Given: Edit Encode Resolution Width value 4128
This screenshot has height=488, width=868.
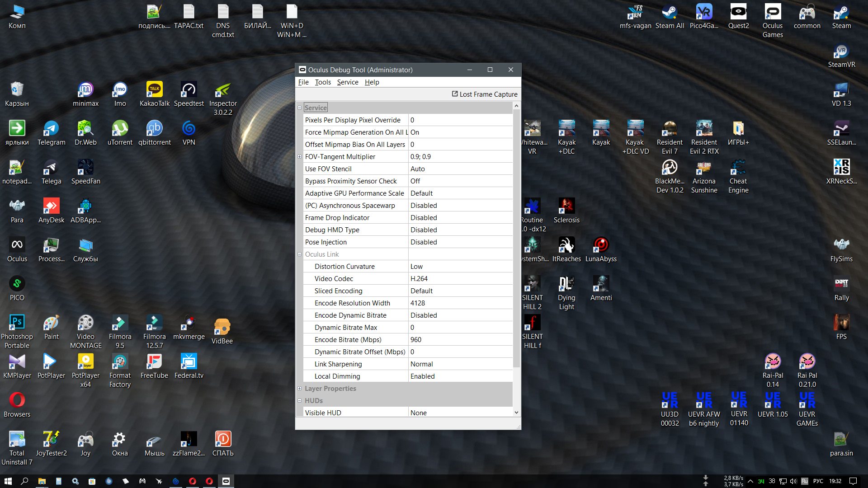Looking at the screenshot, I should pos(460,303).
